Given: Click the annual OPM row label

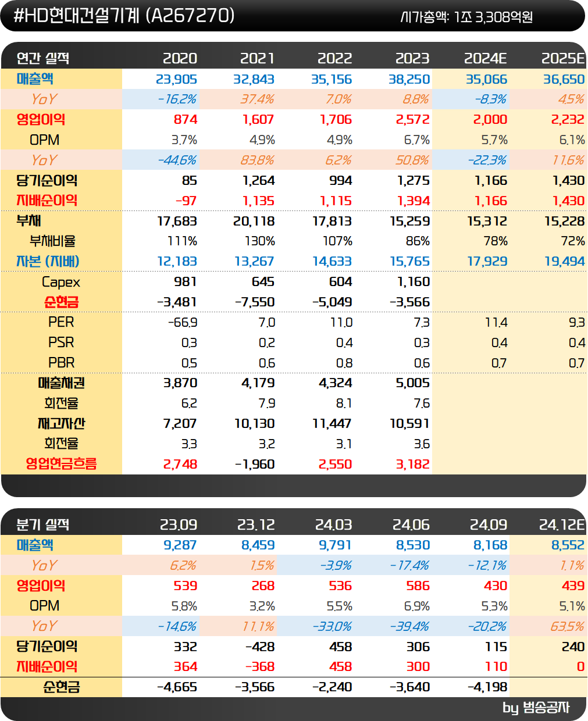Looking at the screenshot, I should [44, 140].
